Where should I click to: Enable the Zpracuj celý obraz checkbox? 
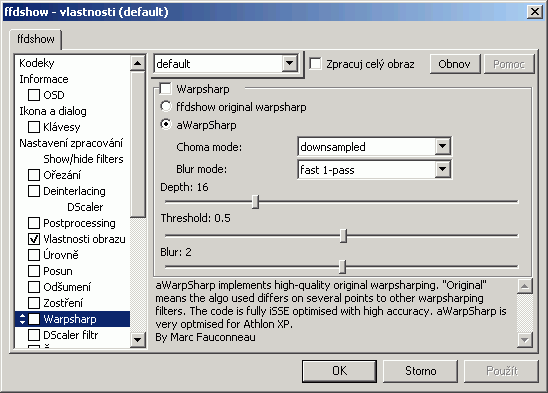(316, 64)
